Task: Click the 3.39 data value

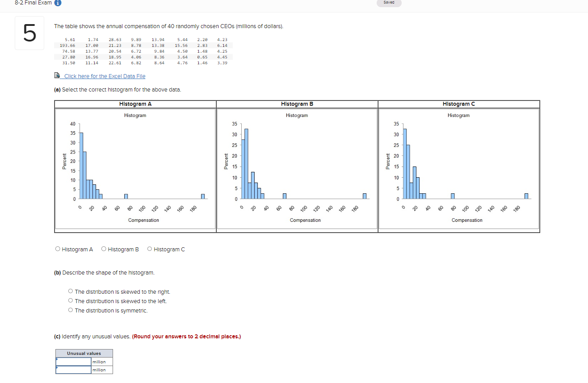Action: click(x=222, y=63)
